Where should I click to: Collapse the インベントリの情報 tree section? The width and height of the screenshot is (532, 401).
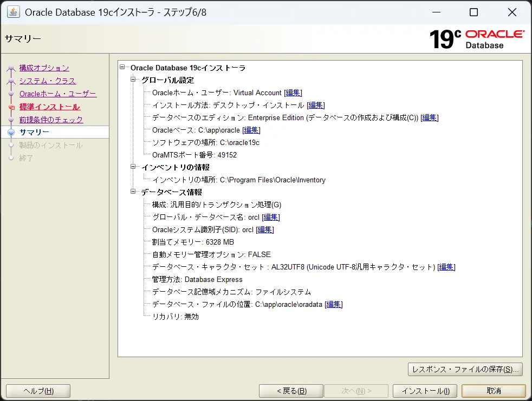point(133,167)
